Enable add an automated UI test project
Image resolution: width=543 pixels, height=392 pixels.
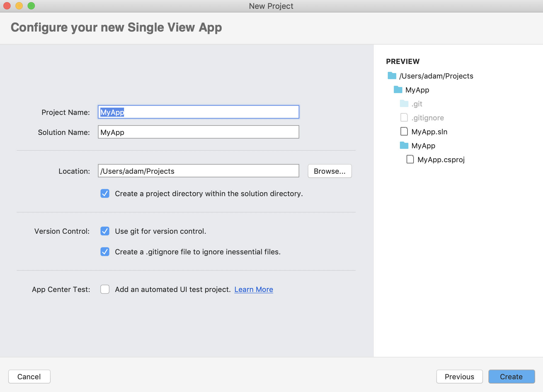click(x=105, y=289)
